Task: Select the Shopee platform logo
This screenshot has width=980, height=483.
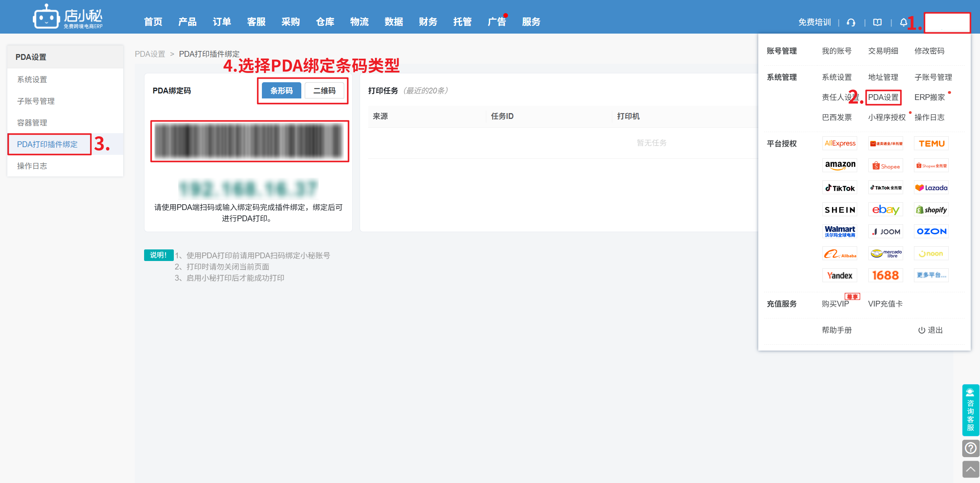Action: [886, 166]
